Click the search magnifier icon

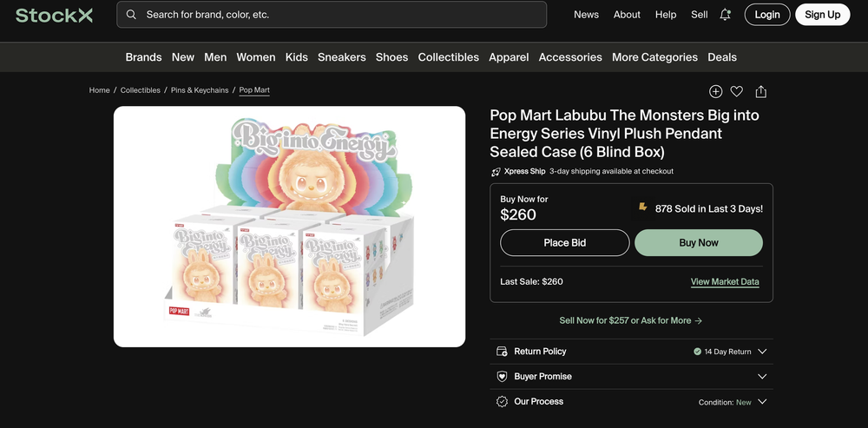tap(131, 15)
